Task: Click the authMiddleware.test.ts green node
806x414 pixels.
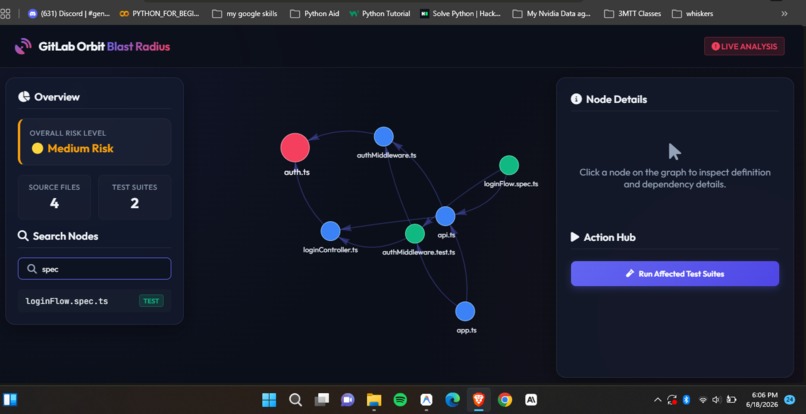Action: [x=415, y=234]
